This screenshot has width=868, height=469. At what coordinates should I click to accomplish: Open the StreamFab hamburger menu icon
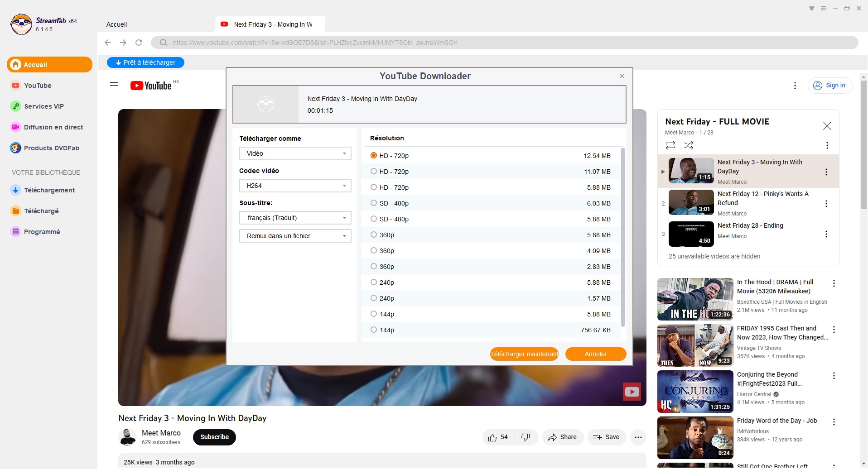pos(824,8)
